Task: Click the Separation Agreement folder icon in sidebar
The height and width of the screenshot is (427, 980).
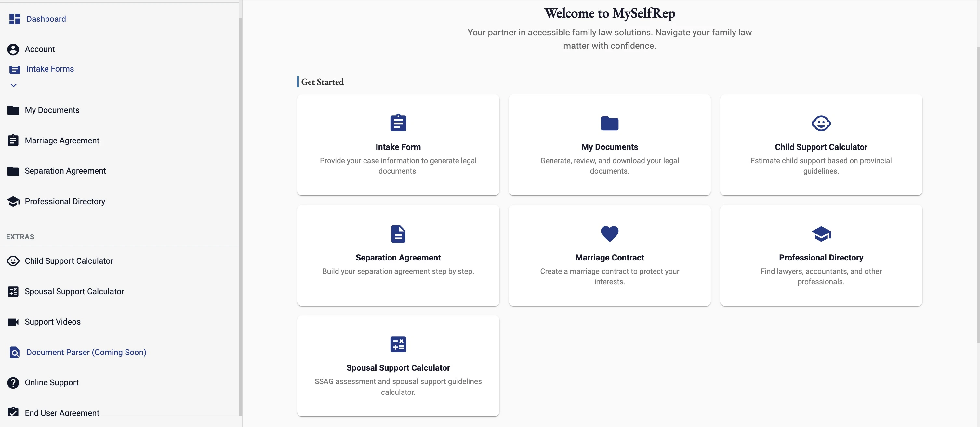Action: tap(13, 171)
